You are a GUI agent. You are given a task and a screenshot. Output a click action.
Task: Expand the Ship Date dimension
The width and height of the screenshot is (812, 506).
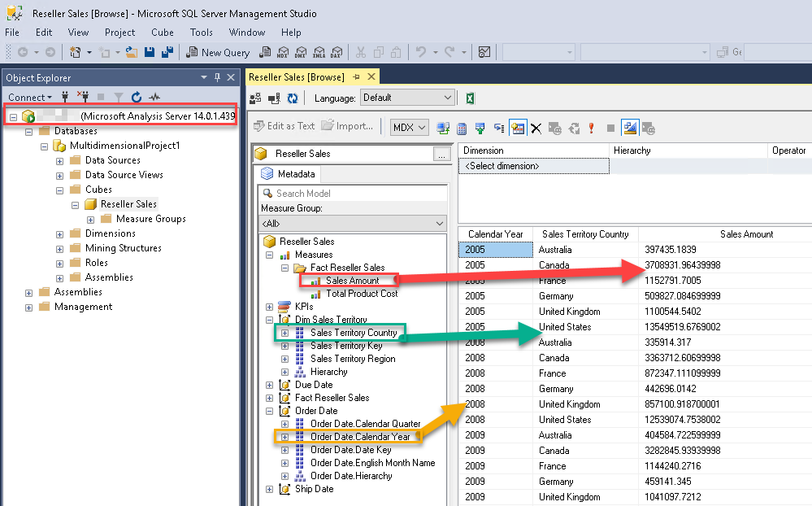coord(270,488)
